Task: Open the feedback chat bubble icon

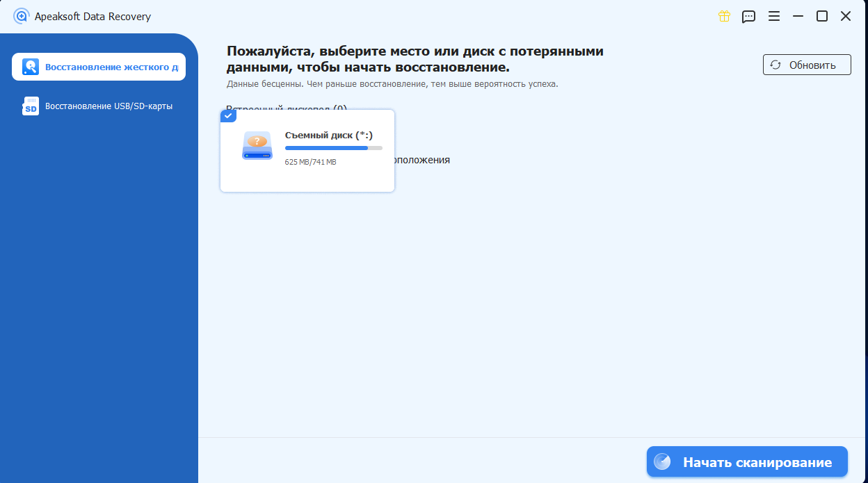Action: (x=749, y=16)
